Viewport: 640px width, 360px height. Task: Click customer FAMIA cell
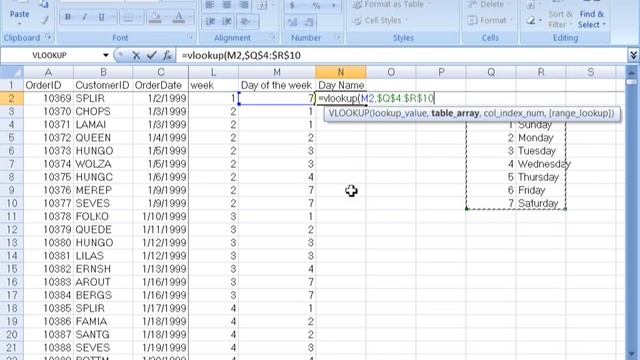pos(103,321)
